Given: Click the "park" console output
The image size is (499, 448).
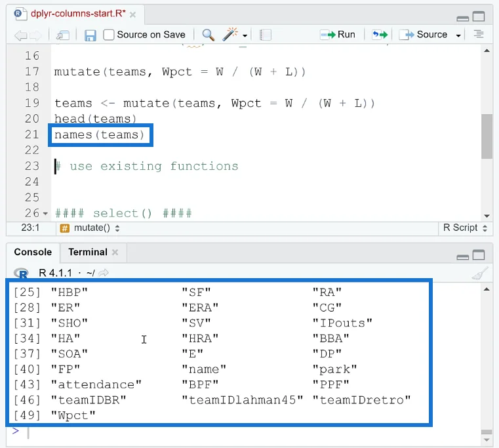Looking at the screenshot, I should pyautogui.click(x=335, y=369).
